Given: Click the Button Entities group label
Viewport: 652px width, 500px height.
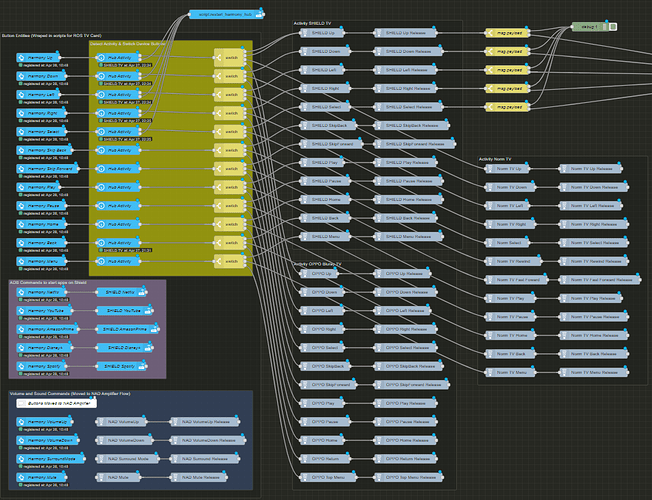Looking at the screenshot, I should (x=52, y=36).
